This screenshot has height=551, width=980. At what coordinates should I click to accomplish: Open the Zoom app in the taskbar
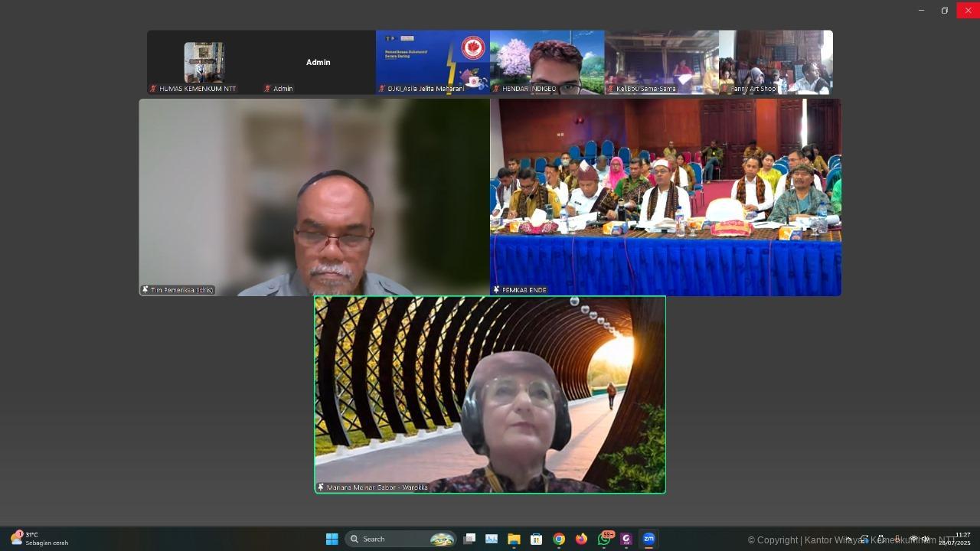pos(648,539)
